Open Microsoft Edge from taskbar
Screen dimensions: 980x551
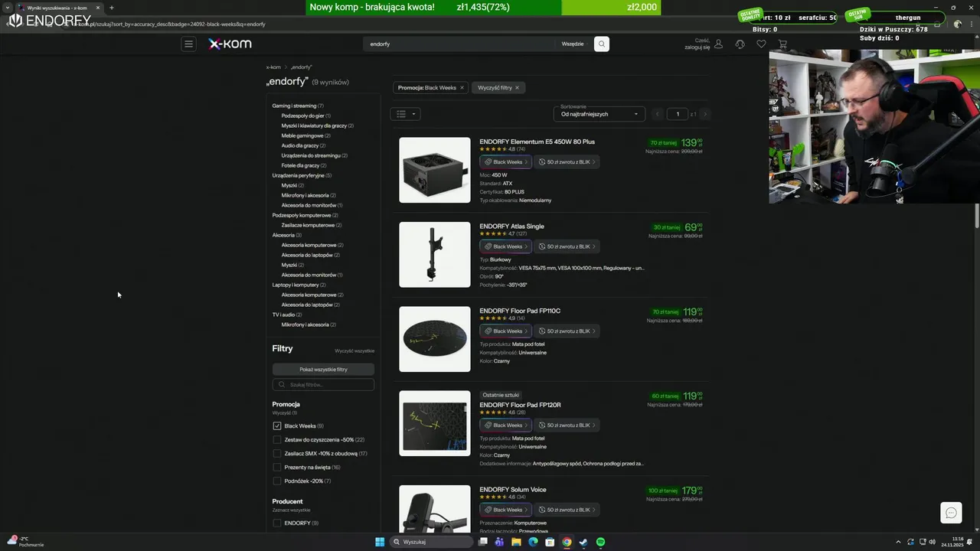click(533, 542)
